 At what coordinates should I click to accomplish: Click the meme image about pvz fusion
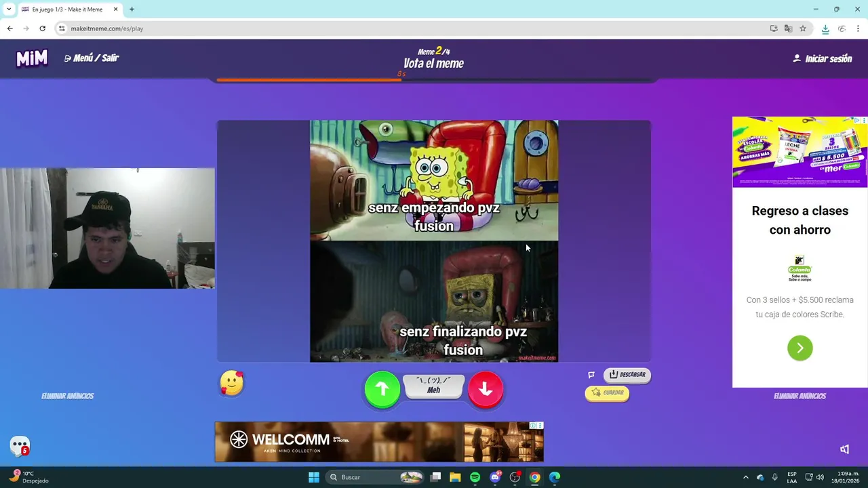[x=434, y=241]
